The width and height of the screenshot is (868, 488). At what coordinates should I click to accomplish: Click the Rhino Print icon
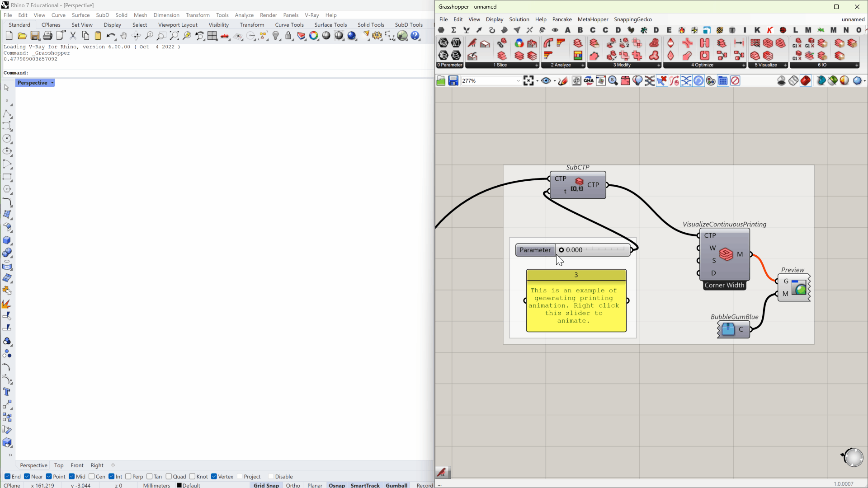click(x=47, y=36)
